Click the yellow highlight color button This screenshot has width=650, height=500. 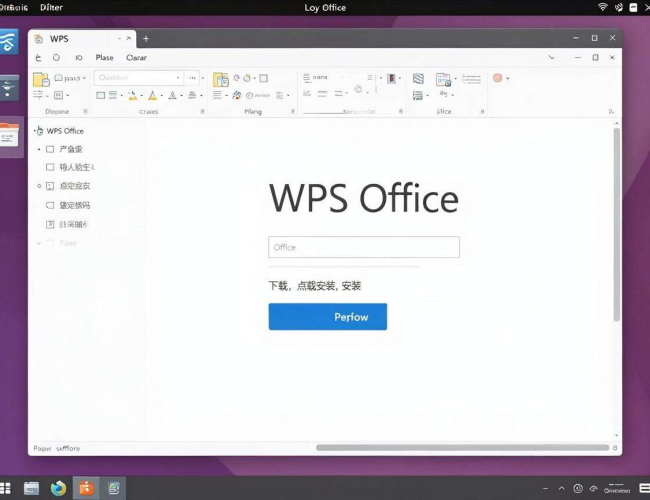pos(133,96)
